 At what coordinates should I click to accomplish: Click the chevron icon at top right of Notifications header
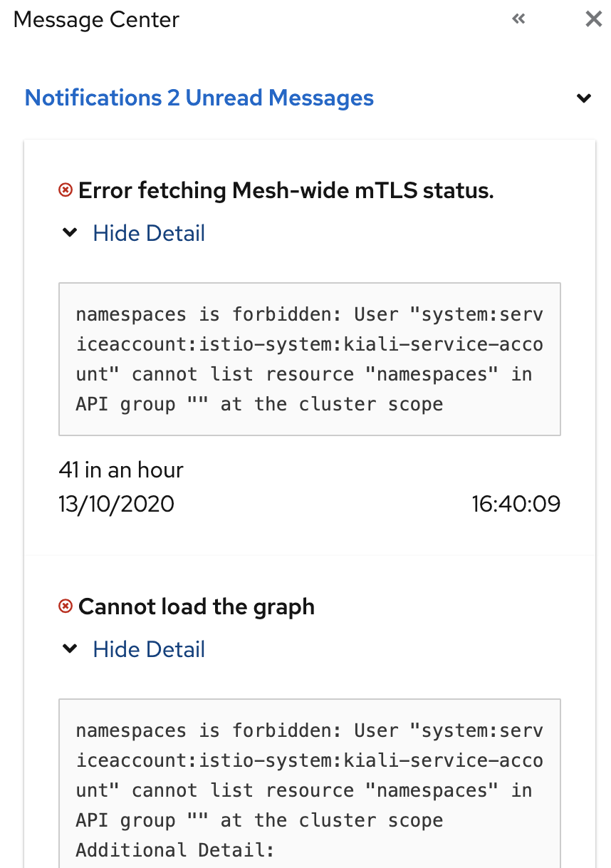tap(584, 98)
